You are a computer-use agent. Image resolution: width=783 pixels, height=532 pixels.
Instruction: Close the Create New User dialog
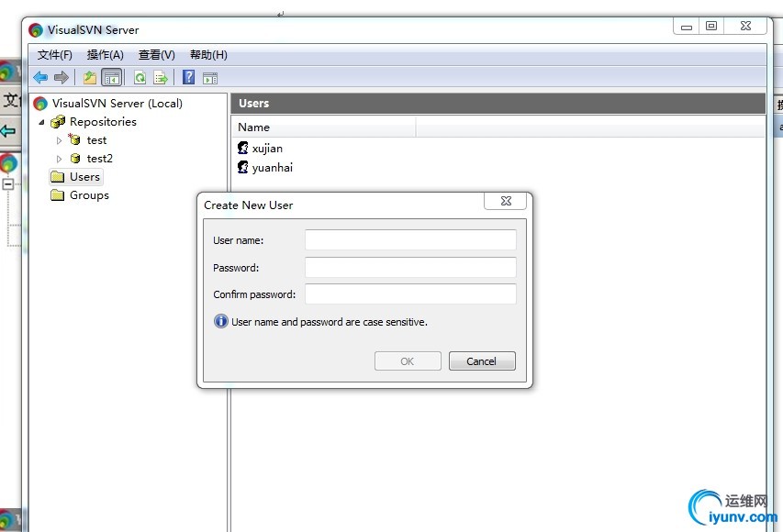(506, 201)
